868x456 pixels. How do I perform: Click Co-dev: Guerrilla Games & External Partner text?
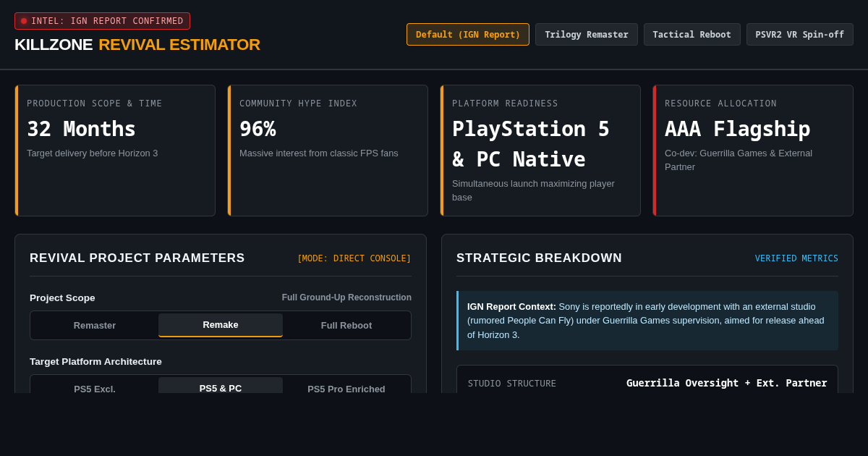pyautogui.click(x=739, y=160)
